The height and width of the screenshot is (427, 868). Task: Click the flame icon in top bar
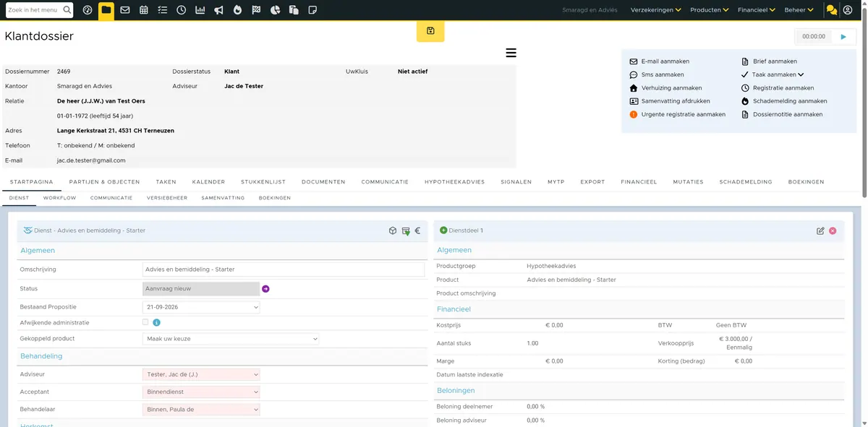238,10
